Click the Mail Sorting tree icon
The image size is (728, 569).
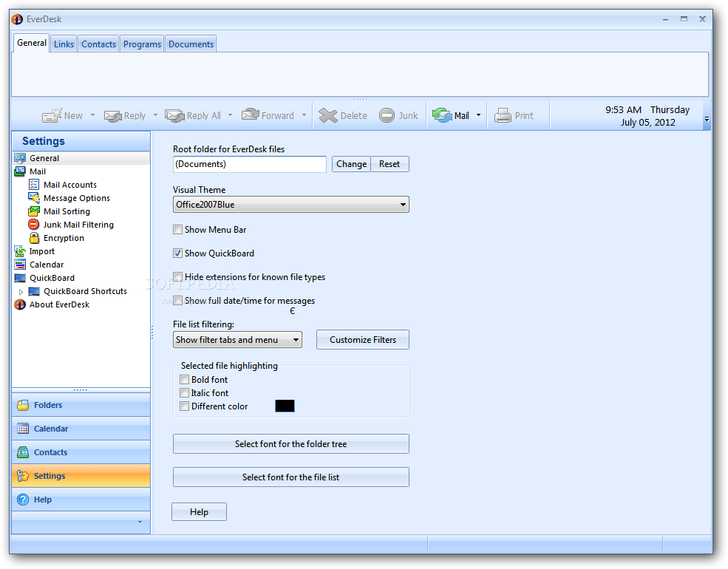click(x=34, y=211)
